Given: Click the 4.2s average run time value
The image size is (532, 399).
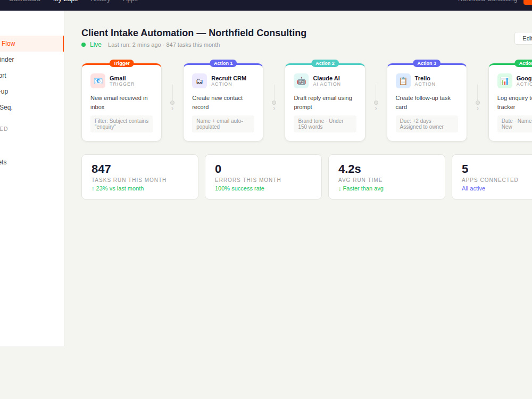Looking at the screenshot, I should [350, 169].
